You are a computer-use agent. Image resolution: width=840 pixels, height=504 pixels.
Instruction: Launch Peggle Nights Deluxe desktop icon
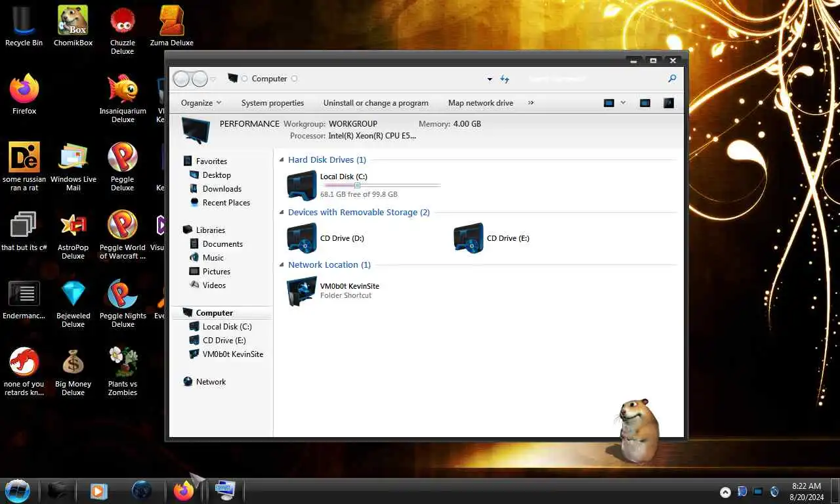(123, 303)
